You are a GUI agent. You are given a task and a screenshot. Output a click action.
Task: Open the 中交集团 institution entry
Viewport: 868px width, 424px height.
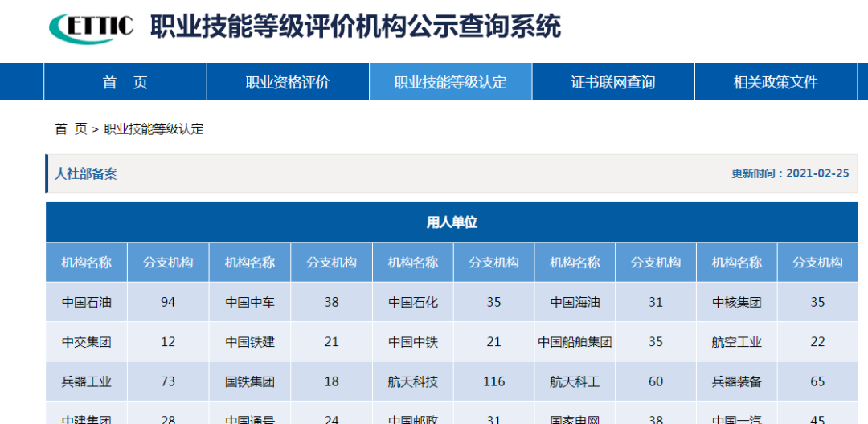pyautogui.click(x=86, y=342)
